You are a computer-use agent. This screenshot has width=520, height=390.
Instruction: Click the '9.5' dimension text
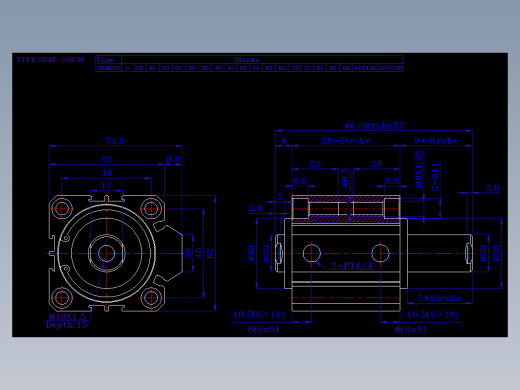(173, 159)
